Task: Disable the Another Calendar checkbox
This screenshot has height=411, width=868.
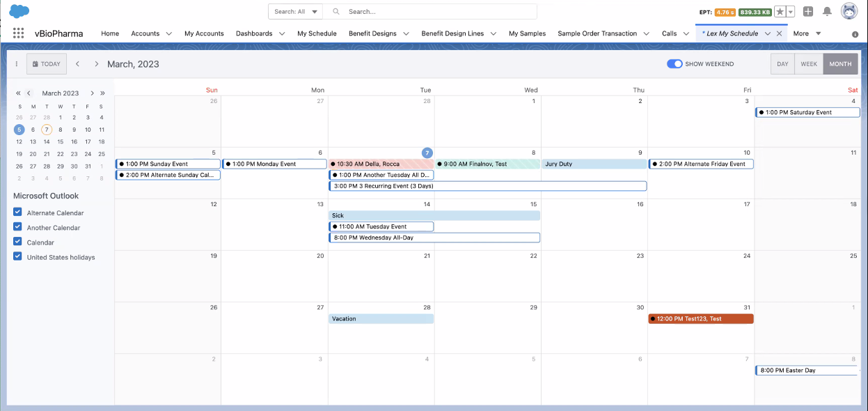Action: (18, 227)
